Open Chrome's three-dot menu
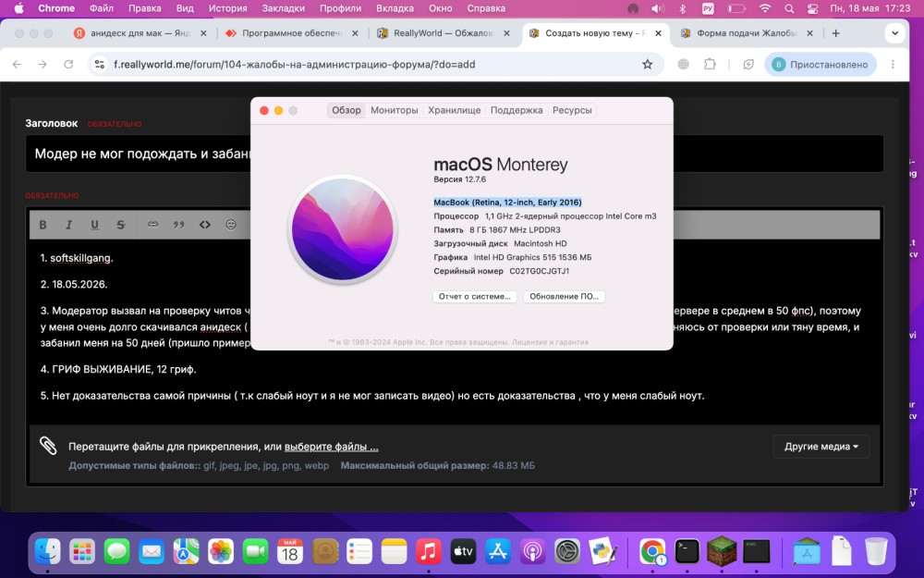924x578 pixels. click(x=893, y=65)
